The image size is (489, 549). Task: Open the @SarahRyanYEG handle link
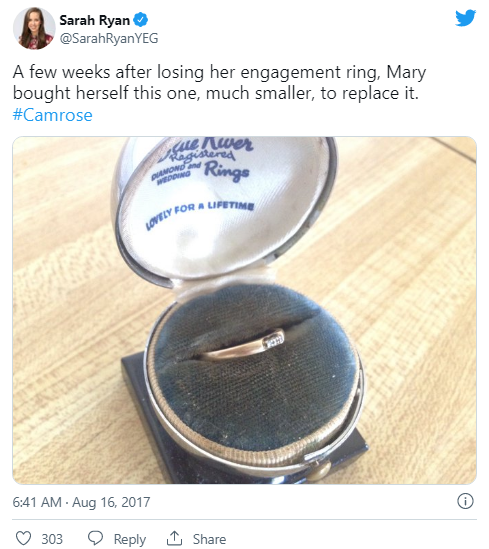[x=109, y=38]
